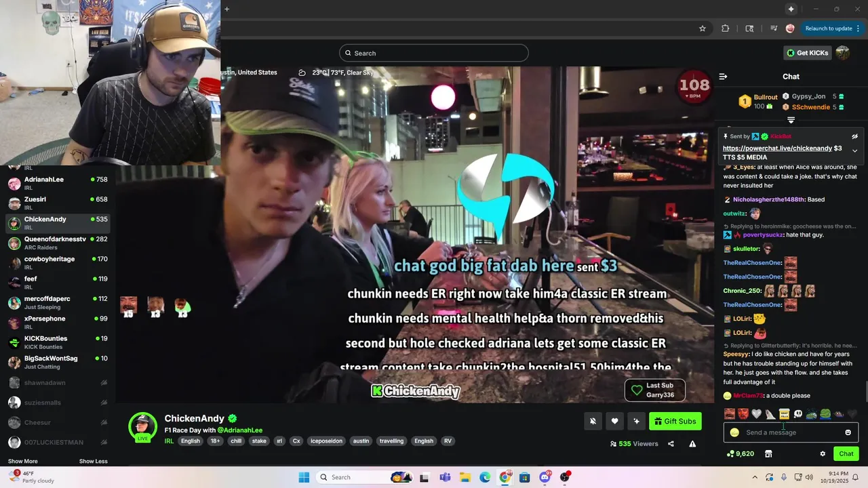This screenshot has width=868, height=488.
Task: Select the chill tag
Action: (236, 441)
